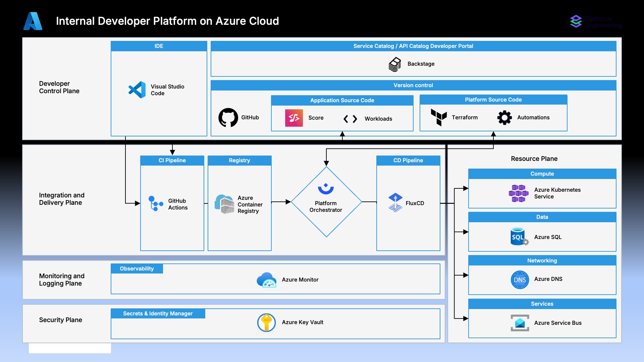The height and width of the screenshot is (362, 644).
Task: Click the GitHub Actions text
Action: (x=178, y=204)
